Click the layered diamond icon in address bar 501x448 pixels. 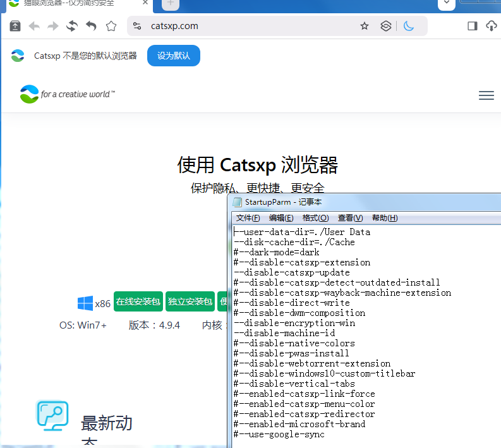point(385,26)
